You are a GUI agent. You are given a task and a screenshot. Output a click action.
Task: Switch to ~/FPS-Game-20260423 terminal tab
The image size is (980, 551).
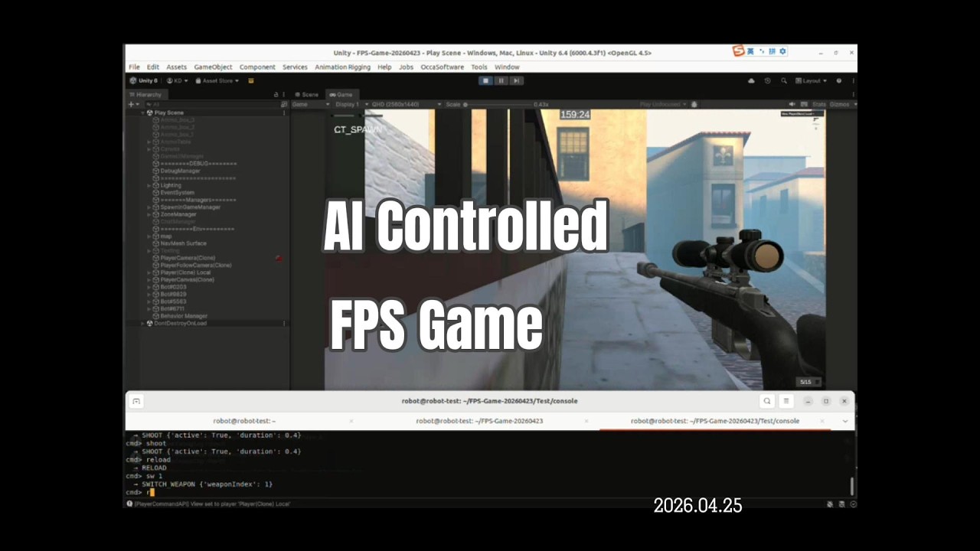(479, 421)
